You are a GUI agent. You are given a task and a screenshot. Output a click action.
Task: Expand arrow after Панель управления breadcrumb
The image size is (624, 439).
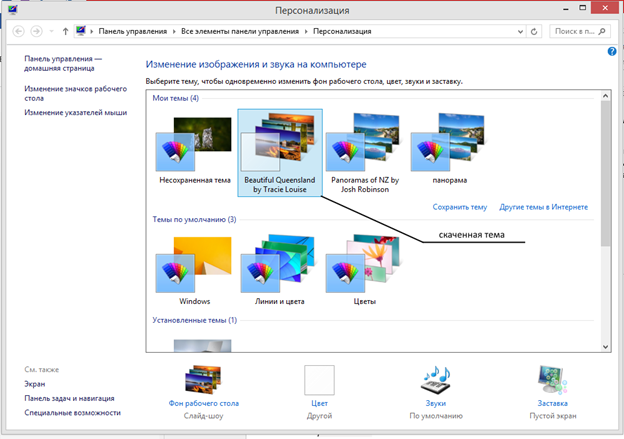pos(174,31)
